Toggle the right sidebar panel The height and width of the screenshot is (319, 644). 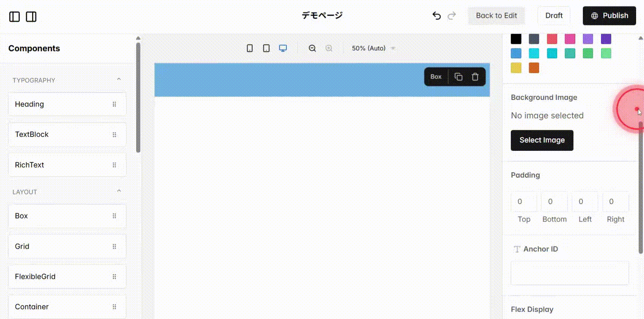pyautogui.click(x=31, y=16)
